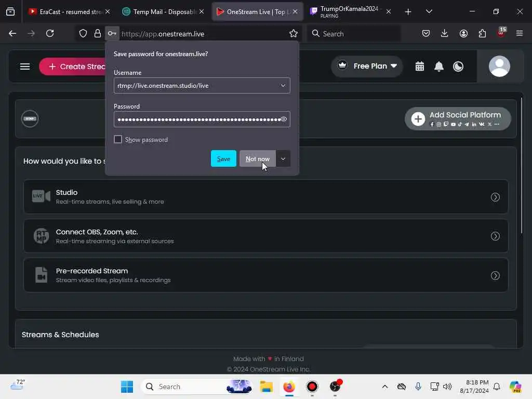Open OneStream notifications bell

click(439, 66)
